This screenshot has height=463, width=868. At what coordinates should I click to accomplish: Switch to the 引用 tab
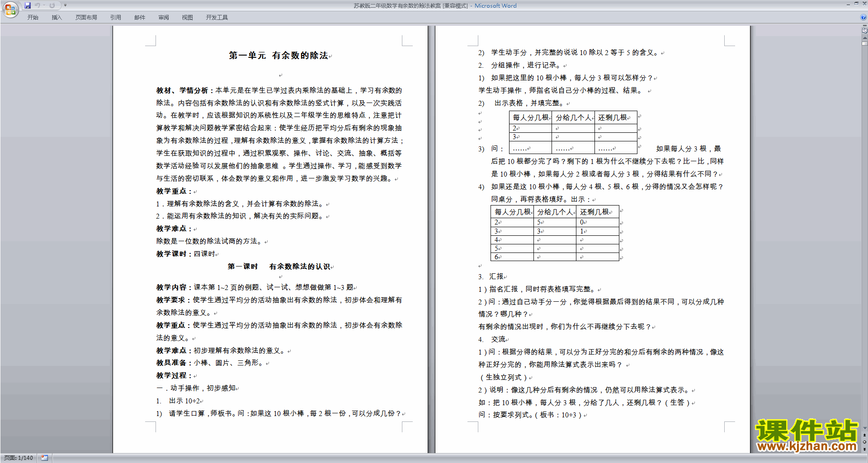(x=115, y=18)
